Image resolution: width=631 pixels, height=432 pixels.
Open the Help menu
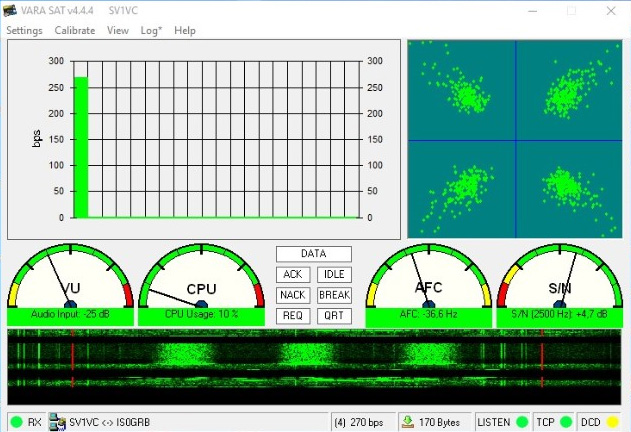point(185,31)
